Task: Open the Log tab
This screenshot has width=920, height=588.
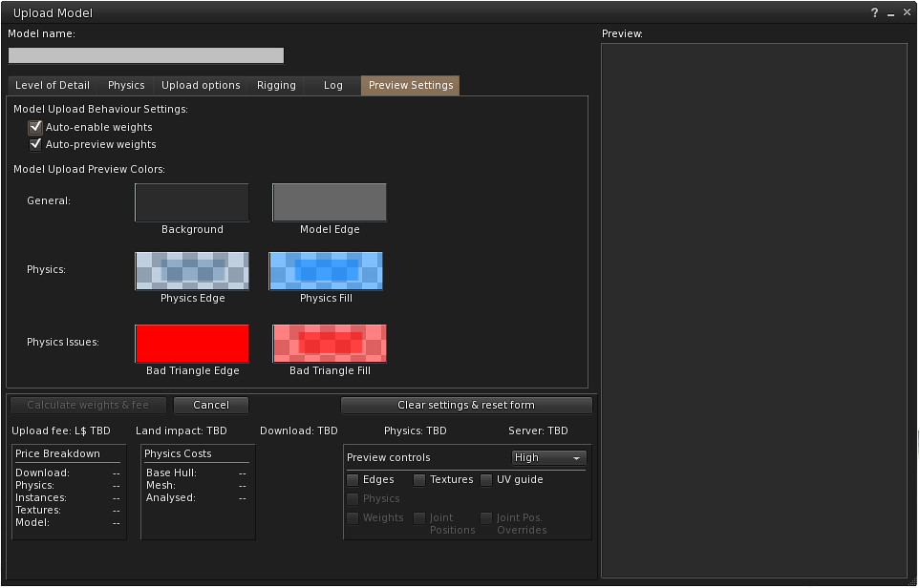Action: (332, 85)
